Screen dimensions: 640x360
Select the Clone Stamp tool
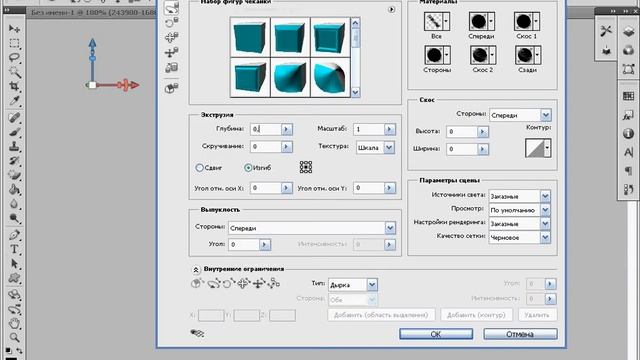tap(14, 147)
